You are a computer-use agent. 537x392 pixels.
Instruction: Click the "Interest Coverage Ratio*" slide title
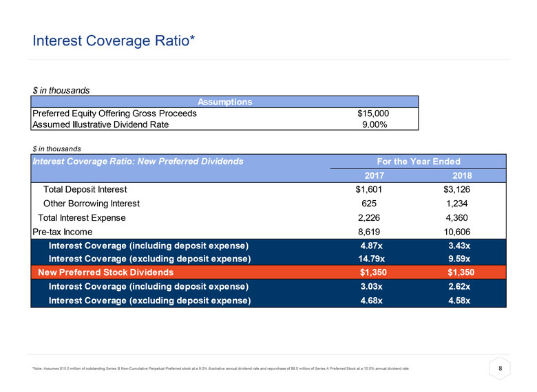coord(114,42)
